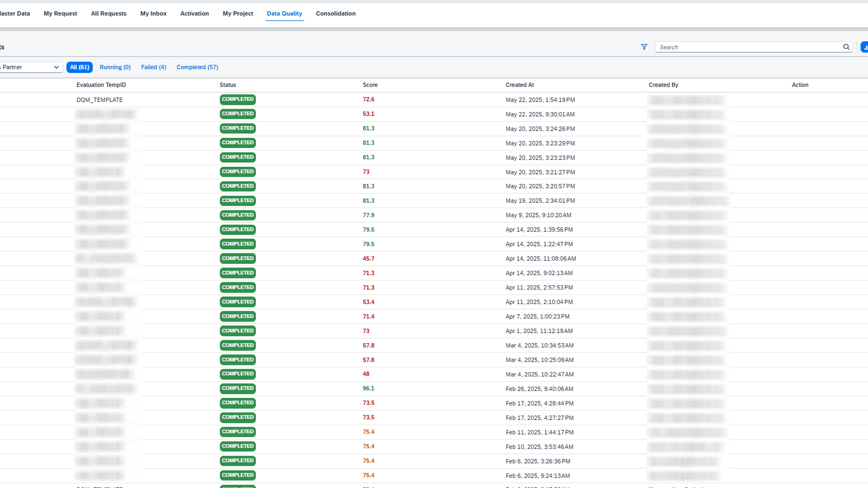Click date May 22, 2025, 1:54:19 PM
Screen dimensions: 868x488
(x=540, y=100)
